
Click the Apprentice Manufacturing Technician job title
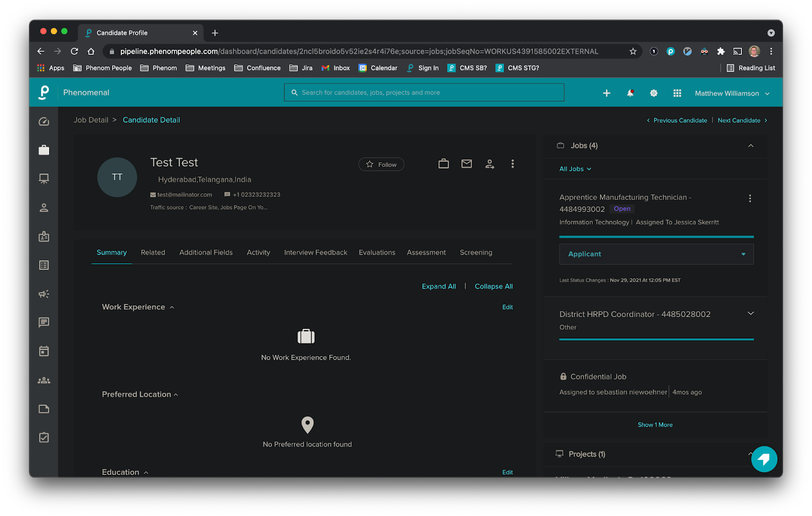coord(625,203)
